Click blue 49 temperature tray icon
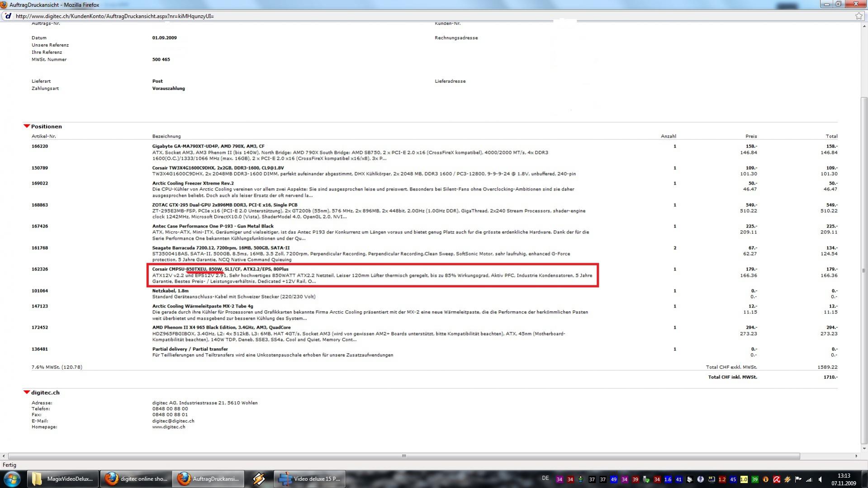This screenshot has width=868, height=488. 613,479
